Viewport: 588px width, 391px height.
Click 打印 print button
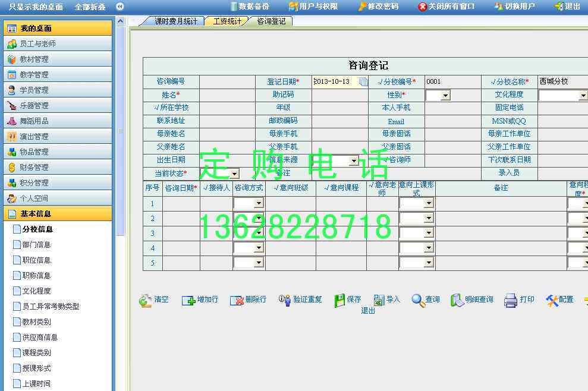coord(520,300)
